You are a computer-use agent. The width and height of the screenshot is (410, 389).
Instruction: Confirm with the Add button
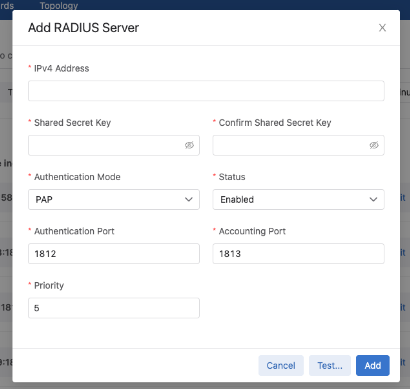pyautogui.click(x=373, y=366)
